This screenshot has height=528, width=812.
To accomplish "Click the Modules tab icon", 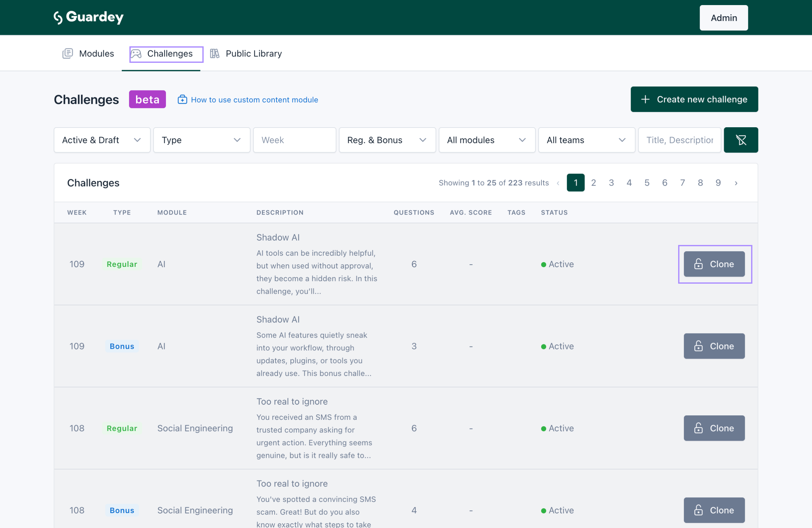I will tap(68, 54).
